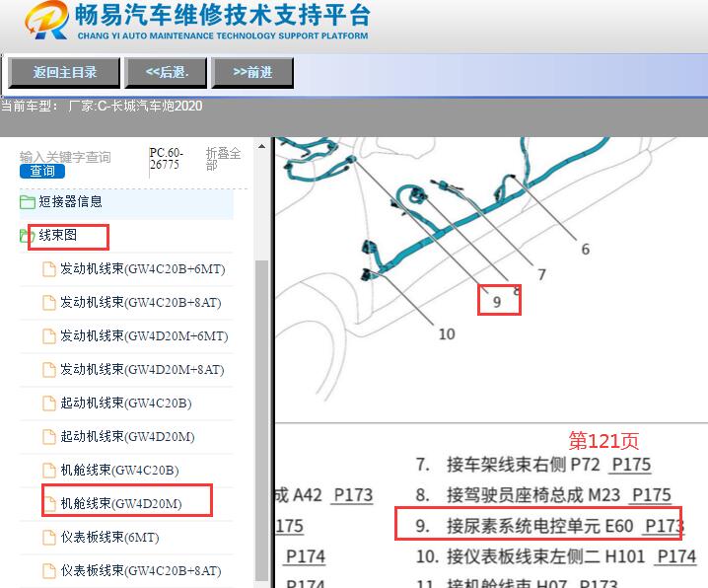Go forward with the >>前进 button
The height and width of the screenshot is (588, 708).
click(x=252, y=72)
